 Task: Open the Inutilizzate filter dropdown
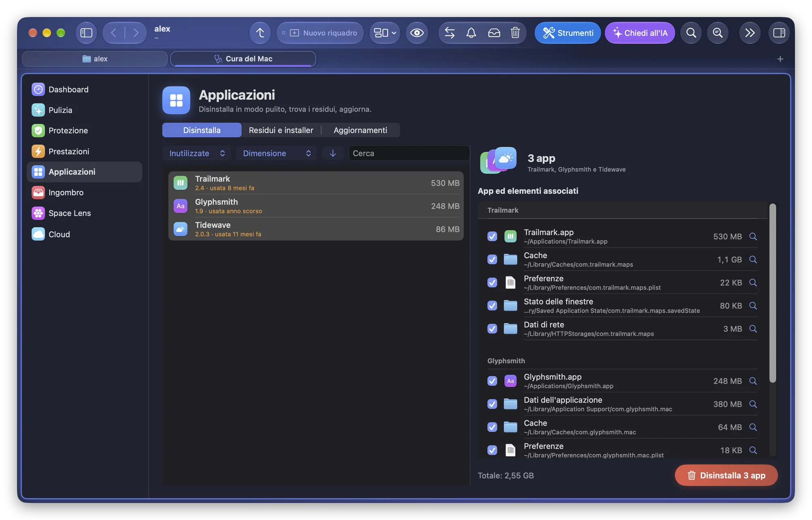[197, 153]
